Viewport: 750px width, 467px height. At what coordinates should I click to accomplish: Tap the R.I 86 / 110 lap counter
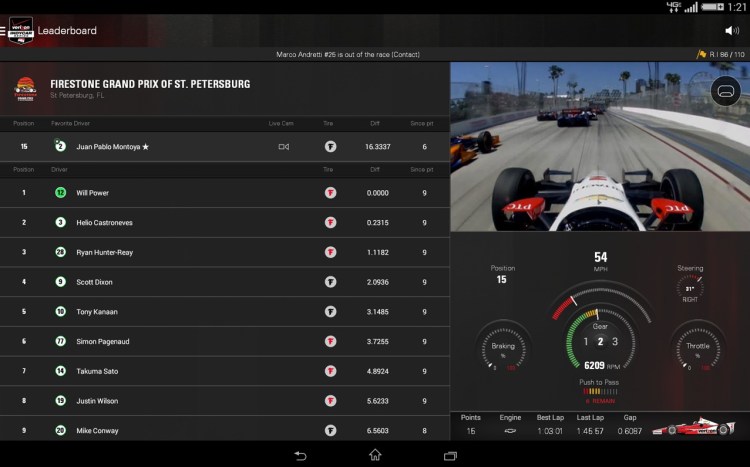pos(727,55)
